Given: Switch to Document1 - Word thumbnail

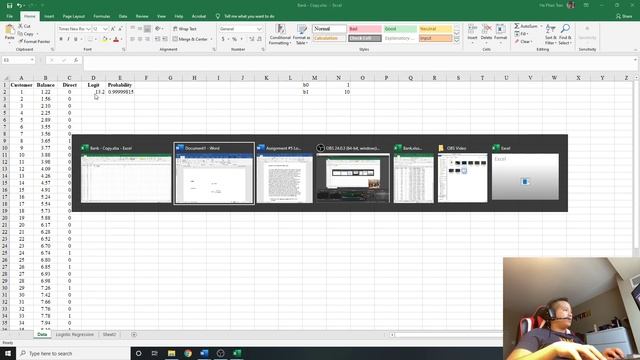Looking at the screenshot, I should [x=214, y=173].
